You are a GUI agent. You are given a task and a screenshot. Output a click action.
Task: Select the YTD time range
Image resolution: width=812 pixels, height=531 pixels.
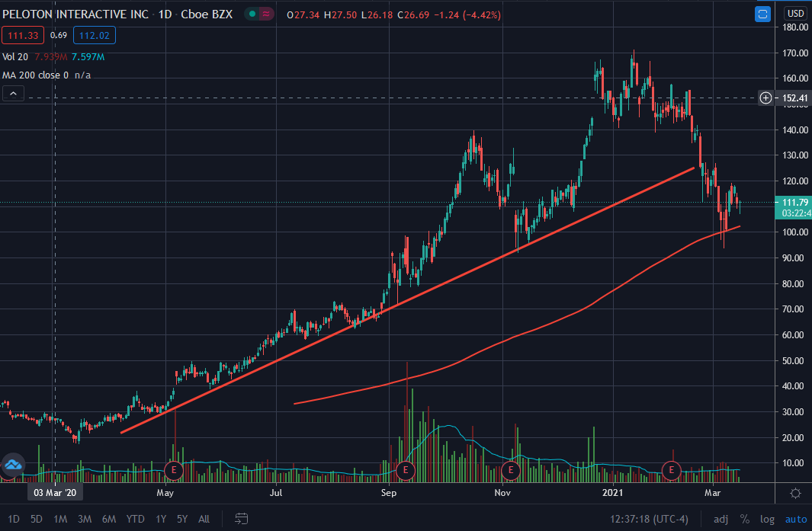pyautogui.click(x=135, y=519)
